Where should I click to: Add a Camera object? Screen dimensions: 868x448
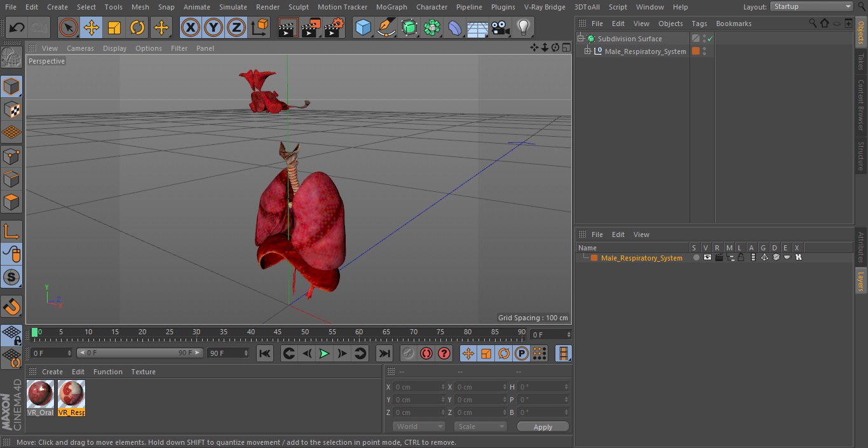501,27
